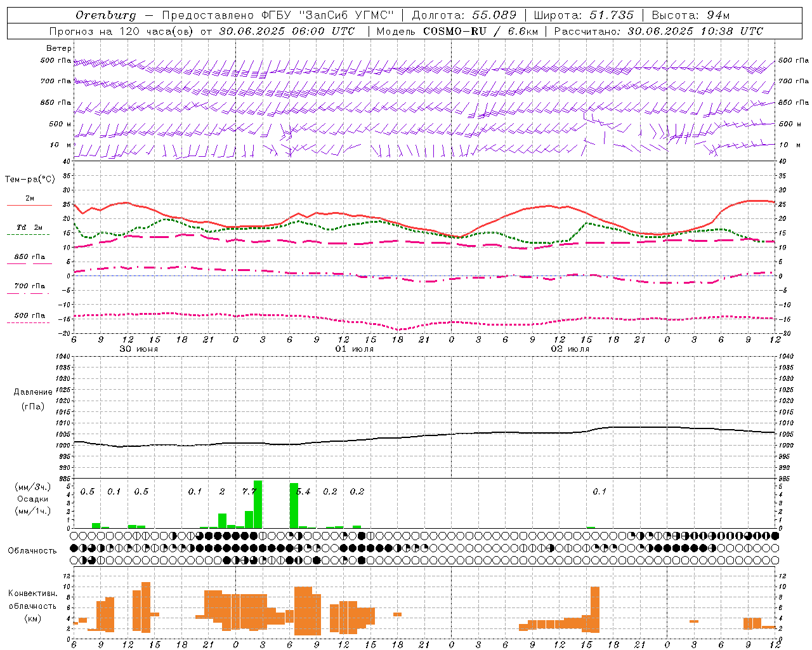Image resolution: width=812 pixels, height=650 pixels.
Task: Click the latitude value "Широта: 51.735"
Action: (x=584, y=15)
